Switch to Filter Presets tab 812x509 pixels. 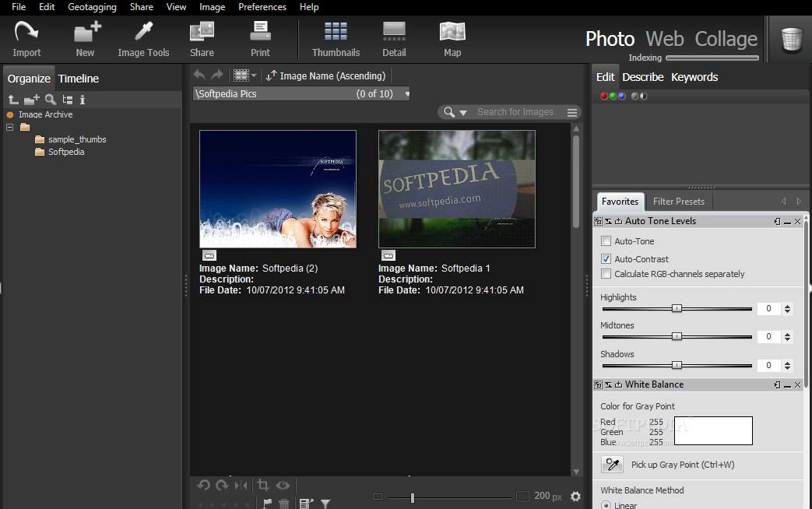(x=678, y=202)
